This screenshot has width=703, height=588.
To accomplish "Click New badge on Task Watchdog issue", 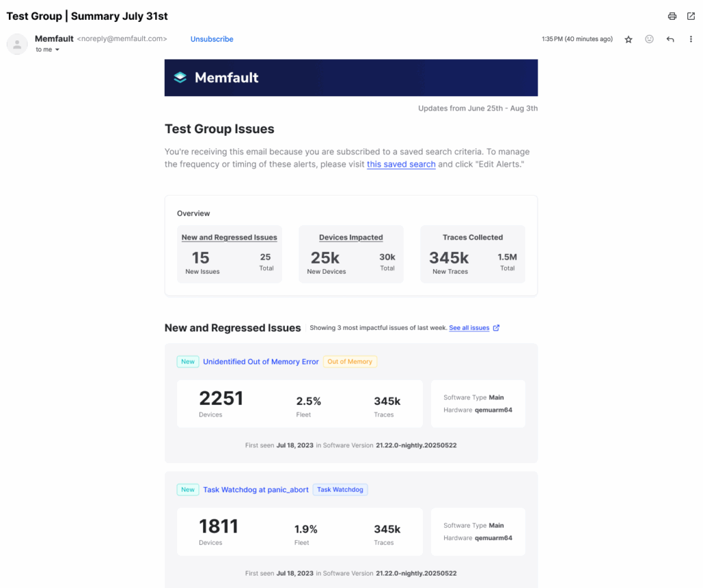I will [188, 489].
